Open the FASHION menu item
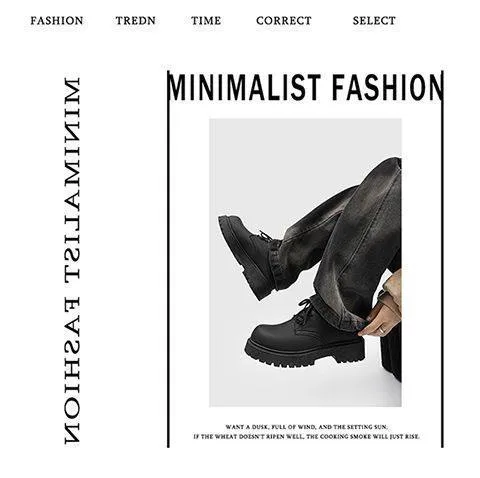480x478 pixels. pyautogui.click(x=57, y=21)
